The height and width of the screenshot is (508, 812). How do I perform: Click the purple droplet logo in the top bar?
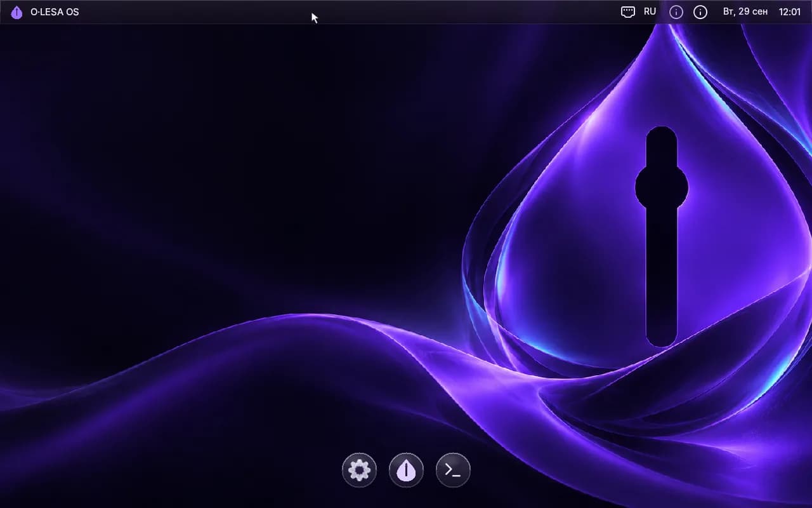click(x=16, y=12)
